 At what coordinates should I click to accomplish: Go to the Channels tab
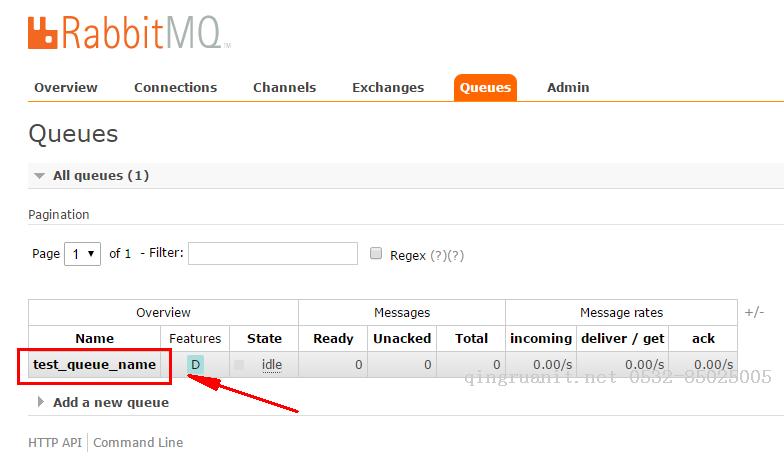pos(284,88)
